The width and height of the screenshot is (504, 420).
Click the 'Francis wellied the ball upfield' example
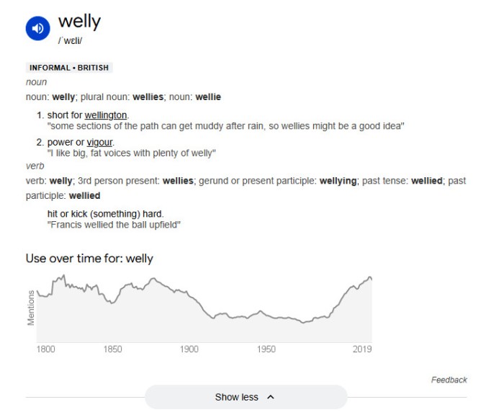pyautogui.click(x=114, y=225)
